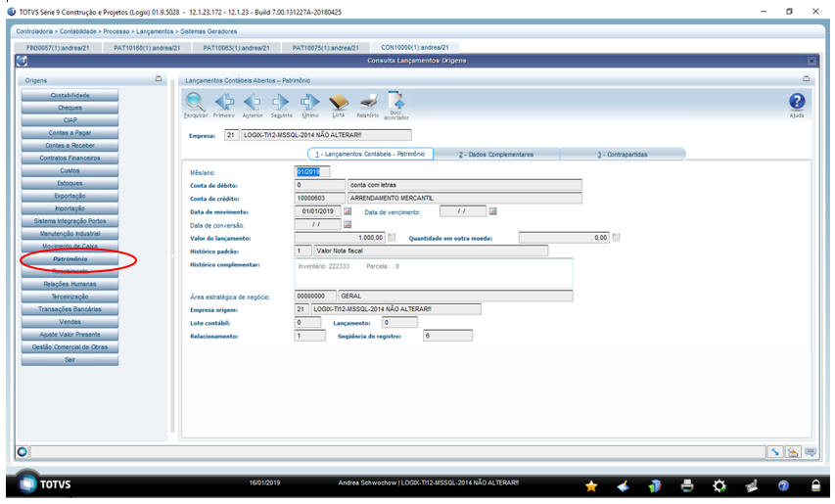Screen dimensions: 835x504
Task: Click the padlock icon in bottom bar
Action: (815, 485)
